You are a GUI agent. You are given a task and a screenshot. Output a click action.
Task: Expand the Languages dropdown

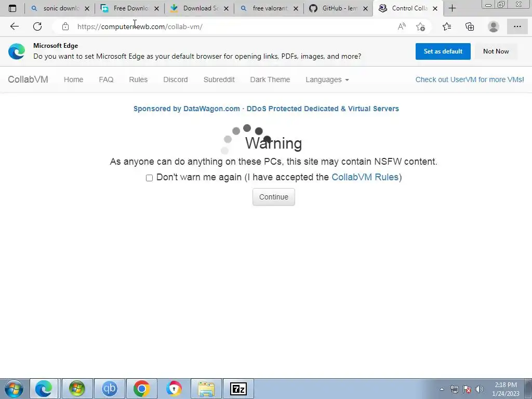click(327, 79)
